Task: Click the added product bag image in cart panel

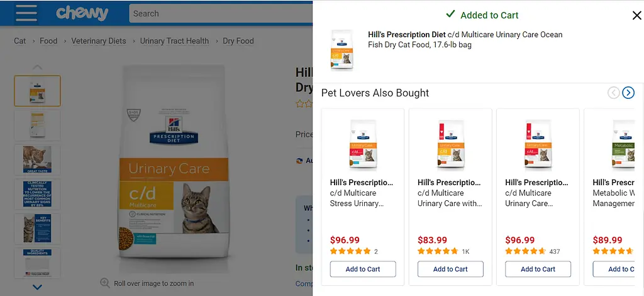Action: pyautogui.click(x=341, y=50)
